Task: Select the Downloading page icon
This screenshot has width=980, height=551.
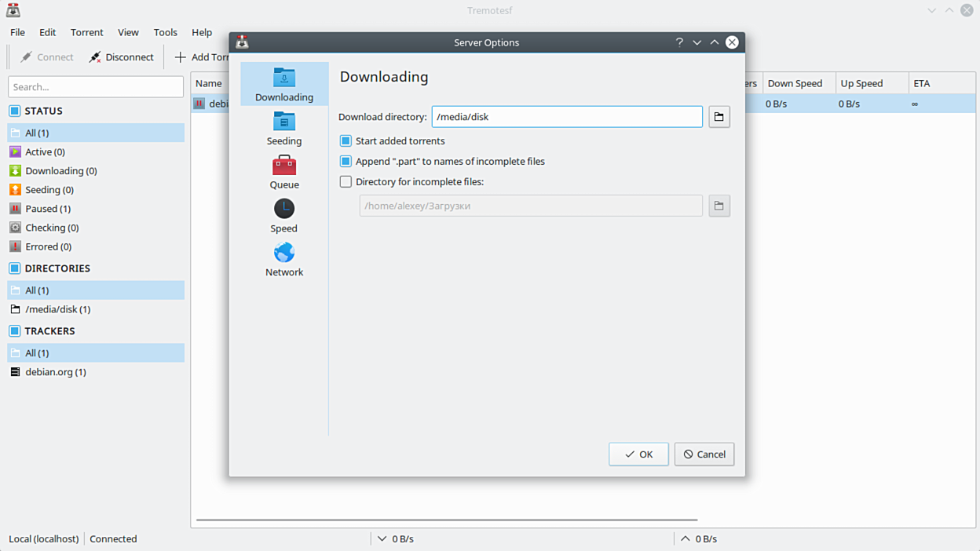Action: [x=283, y=78]
